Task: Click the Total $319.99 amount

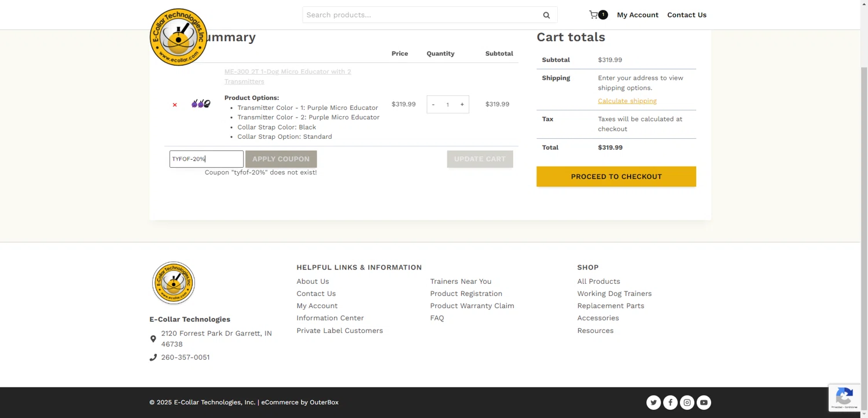Action: tap(610, 147)
